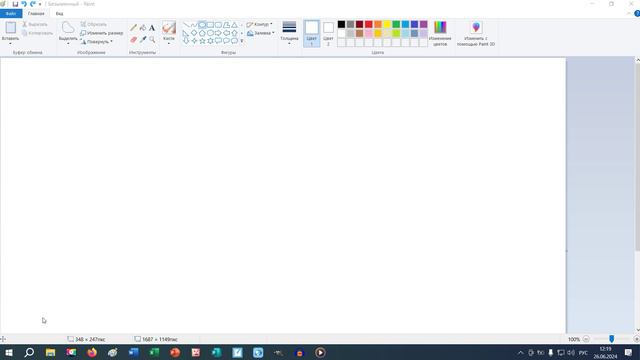Image resolution: width=640 pixels, height=360 pixels.
Task: Choose the five-point star shape
Action: [202, 41]
